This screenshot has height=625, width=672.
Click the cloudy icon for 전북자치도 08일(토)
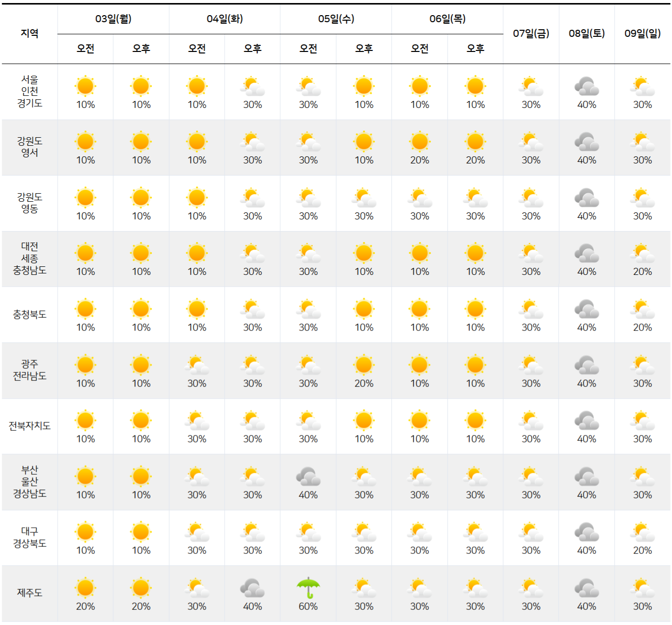pyautogui.click(x=587, y=420)
